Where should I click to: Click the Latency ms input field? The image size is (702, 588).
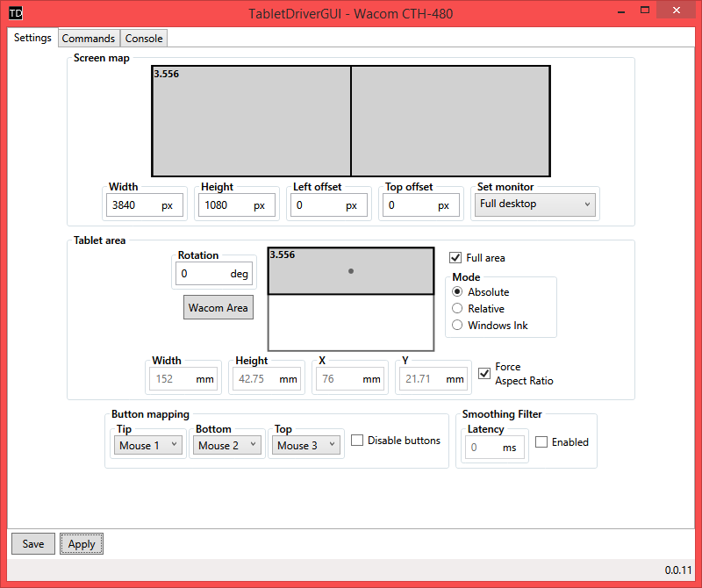(495, 448)
